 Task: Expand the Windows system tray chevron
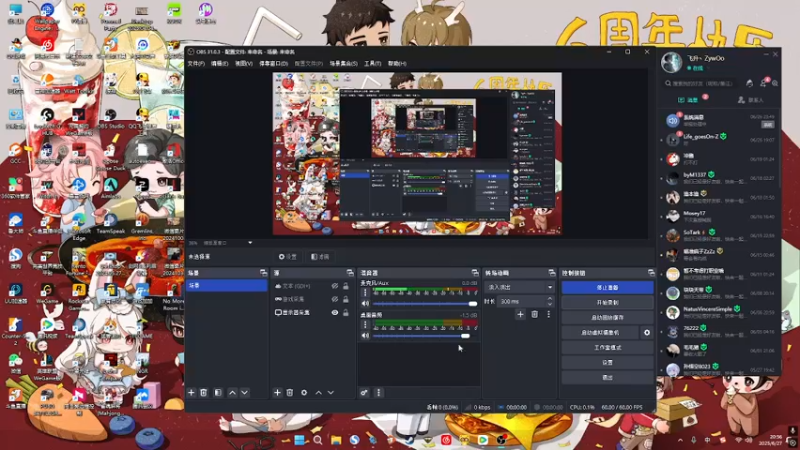tap(680, 440)
